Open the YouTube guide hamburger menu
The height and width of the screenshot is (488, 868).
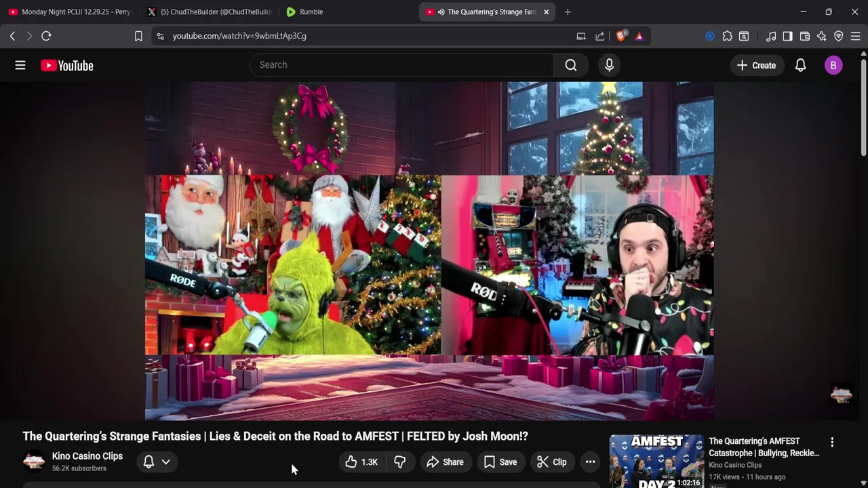(x=20, y=65)
